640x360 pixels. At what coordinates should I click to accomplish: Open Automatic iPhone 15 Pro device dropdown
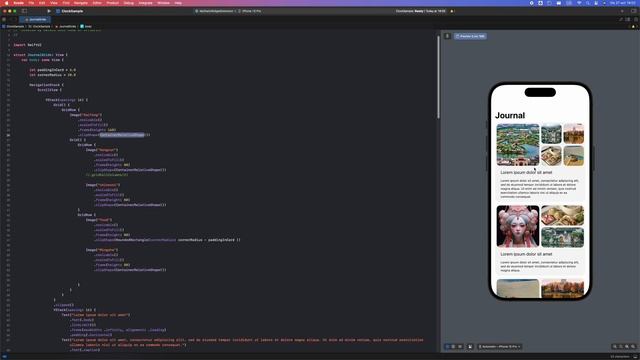coord(500,347)
